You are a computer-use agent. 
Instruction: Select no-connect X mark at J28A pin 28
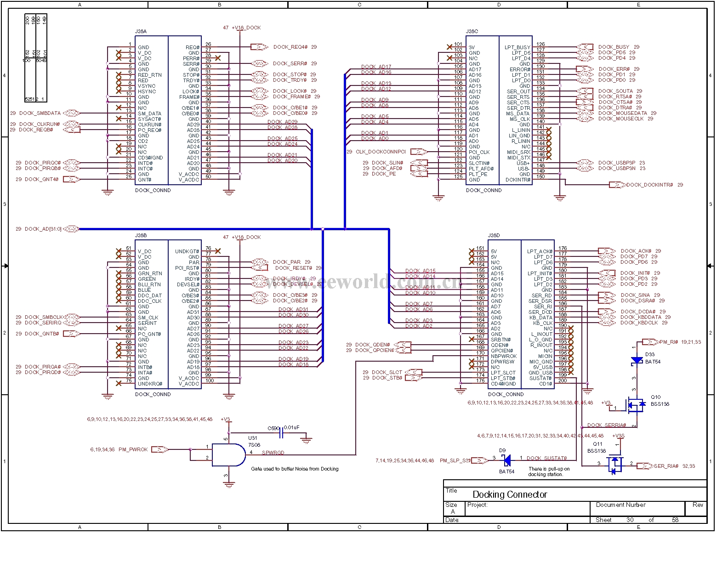point(218,58)
